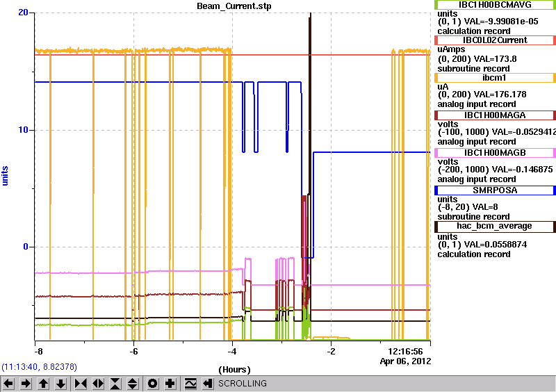556x392 pixels.
Task: Select the hac_bcm_average curve legend entry
Action: (x=495, y=227)
